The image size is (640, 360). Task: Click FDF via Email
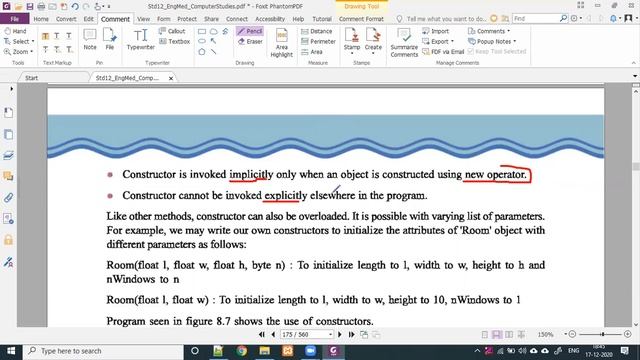click(x=443, y=52)
